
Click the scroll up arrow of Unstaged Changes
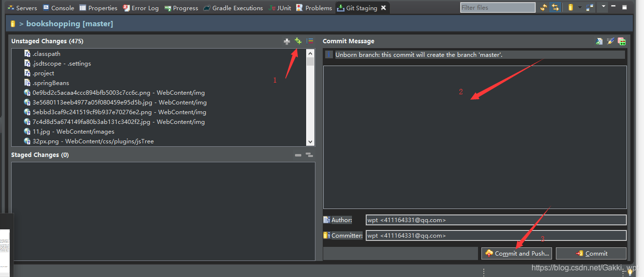(310, 52)
